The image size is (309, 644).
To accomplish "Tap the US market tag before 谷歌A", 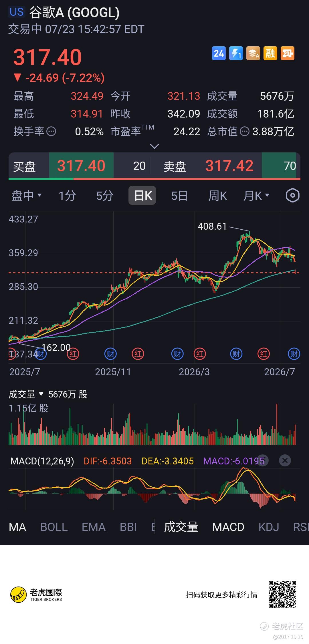I will 17,12.
